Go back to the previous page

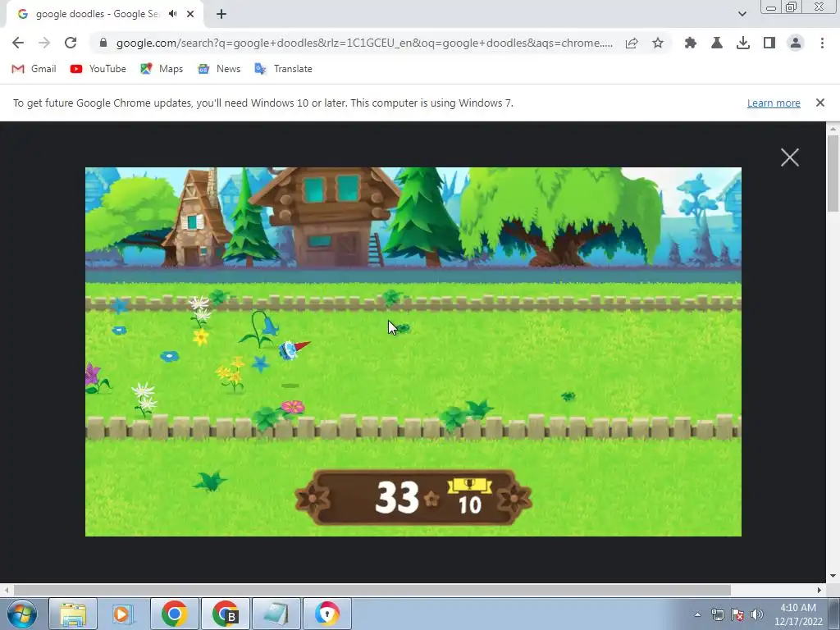[18, 43]
